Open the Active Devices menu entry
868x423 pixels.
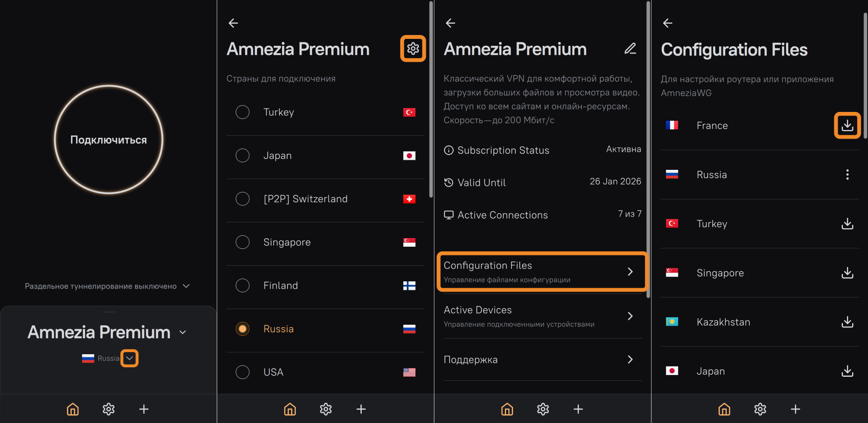point(542,316)
